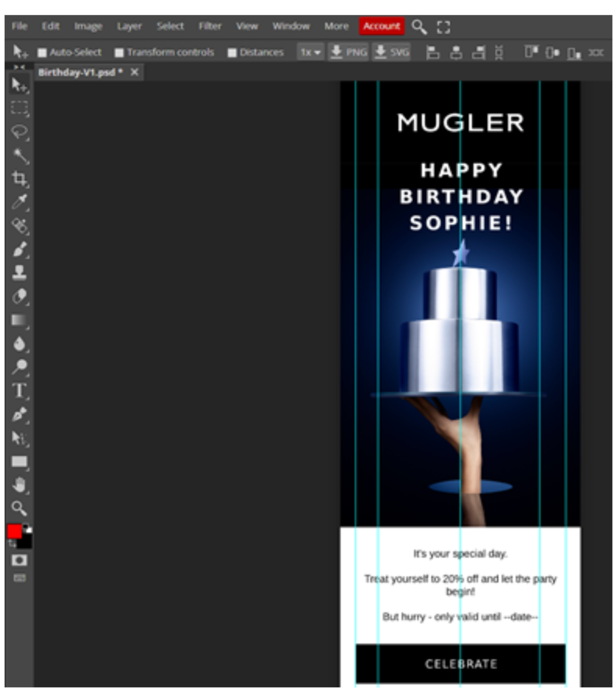
Task: Click the Move tool icon in options bar
Action: point(20,52)
